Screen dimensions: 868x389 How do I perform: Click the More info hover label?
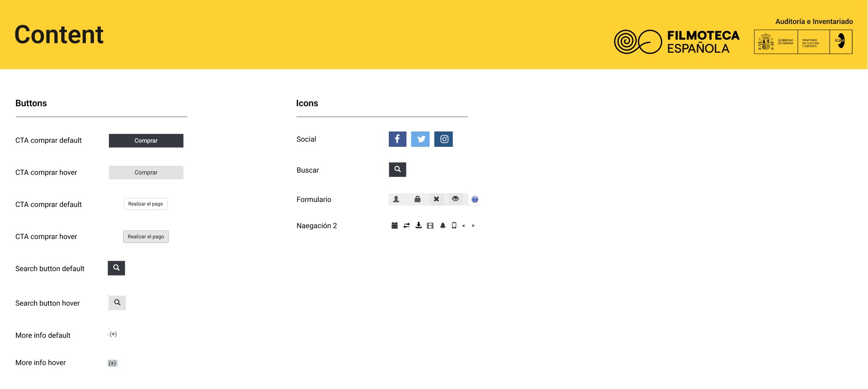point(41,363)
